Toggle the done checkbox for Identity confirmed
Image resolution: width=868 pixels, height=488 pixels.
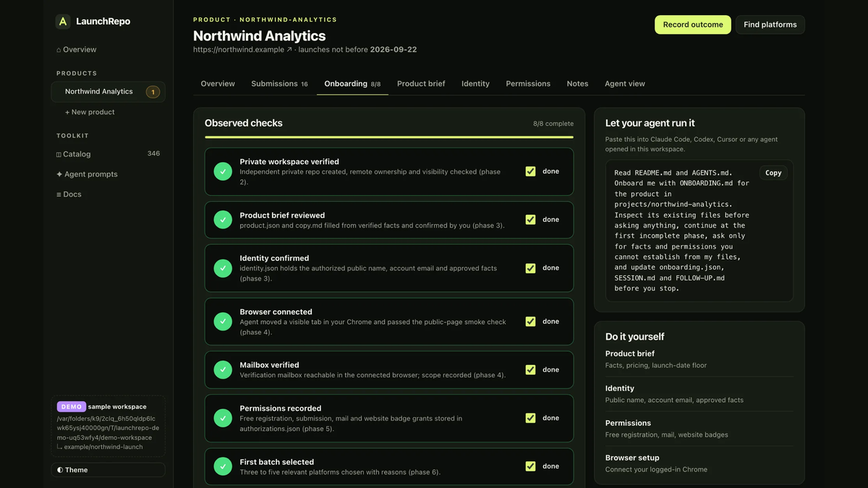530,267
